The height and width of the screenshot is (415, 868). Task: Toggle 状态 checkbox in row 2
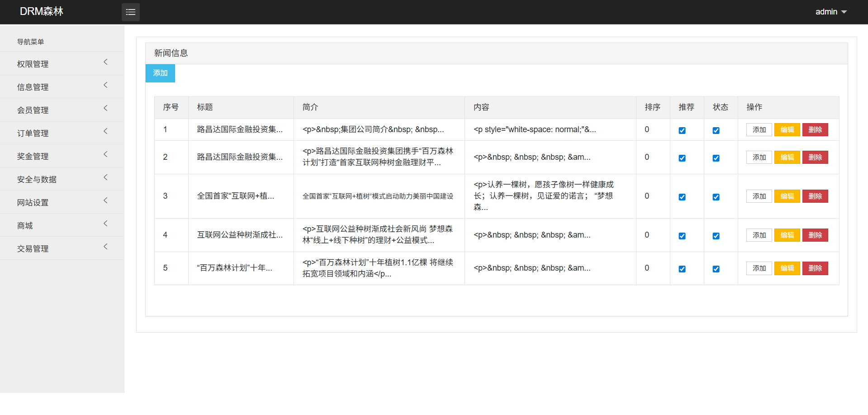(x=716, y=158)
